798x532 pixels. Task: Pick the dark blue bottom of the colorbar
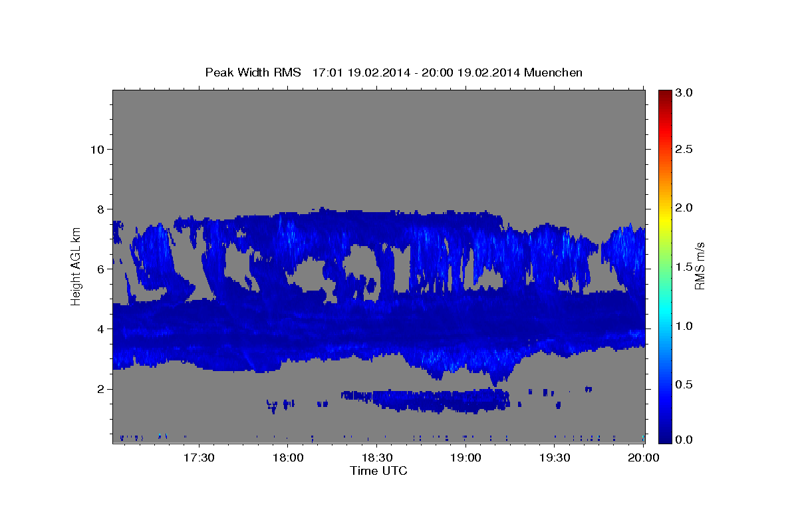point(664,438)
